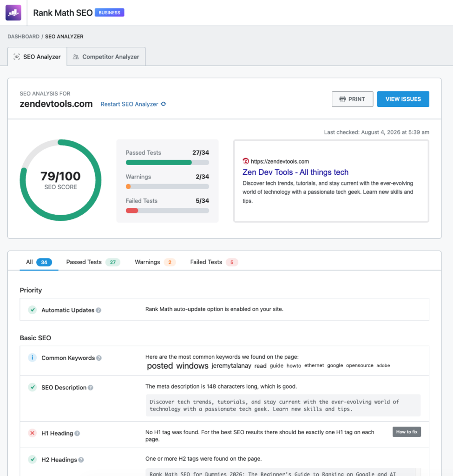Filter by Warnings 2 tab
The height and width of the screenshot is (476, 453).
155,262
